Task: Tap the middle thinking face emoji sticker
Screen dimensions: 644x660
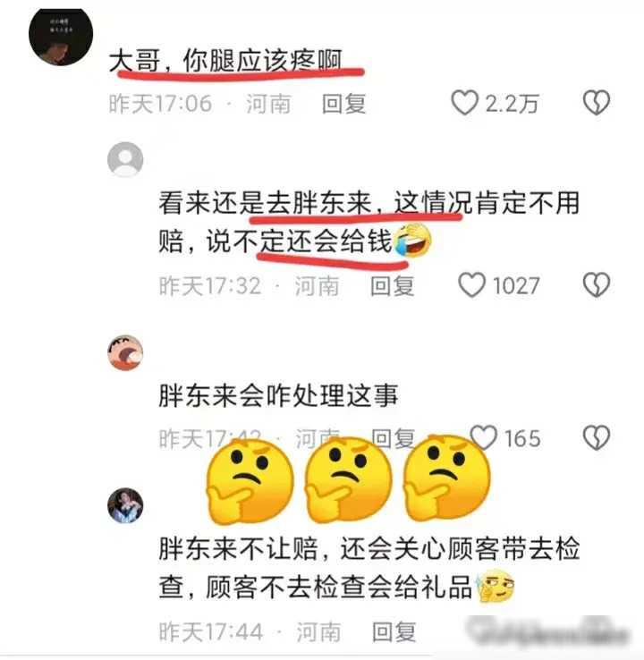Action: [x=348, y=480]
